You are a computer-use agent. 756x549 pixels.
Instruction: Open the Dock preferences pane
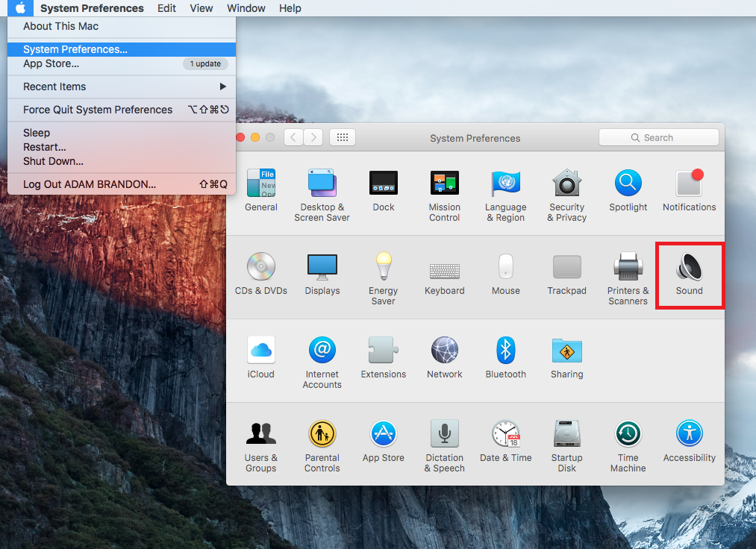click(384, 190)
